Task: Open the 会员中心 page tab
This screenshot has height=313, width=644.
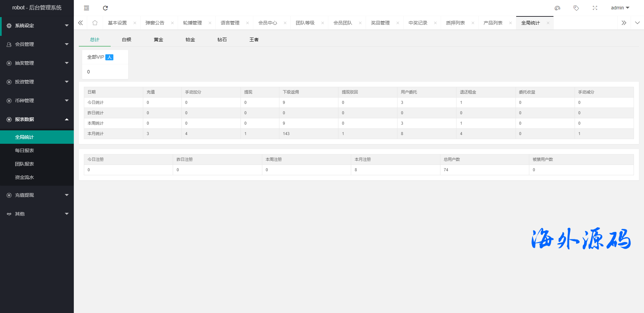Action: click(x=268, y=23)
